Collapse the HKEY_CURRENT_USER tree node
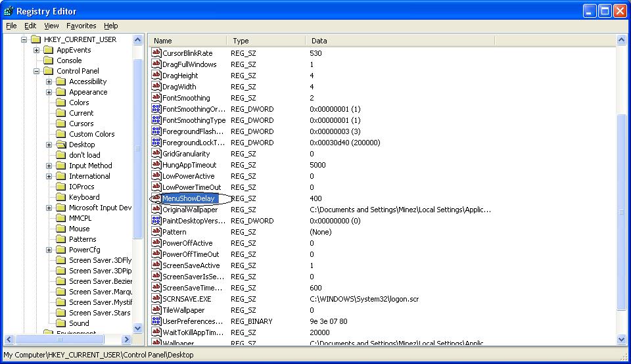The width and height of the screenshot is (631, 364). 24,39
